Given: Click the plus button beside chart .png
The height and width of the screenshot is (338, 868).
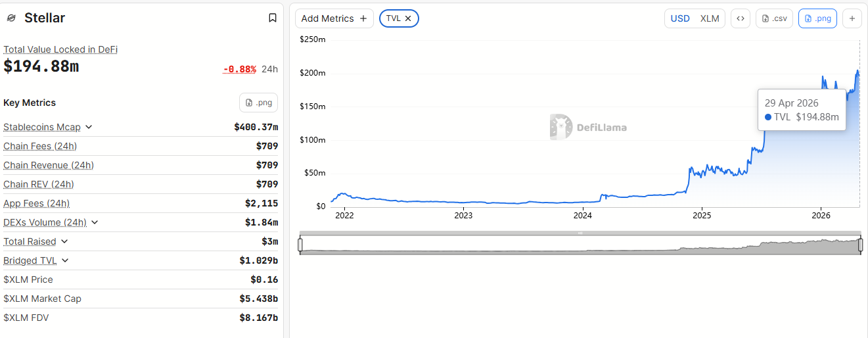Looking at the screenshot, I should (852, 18).
